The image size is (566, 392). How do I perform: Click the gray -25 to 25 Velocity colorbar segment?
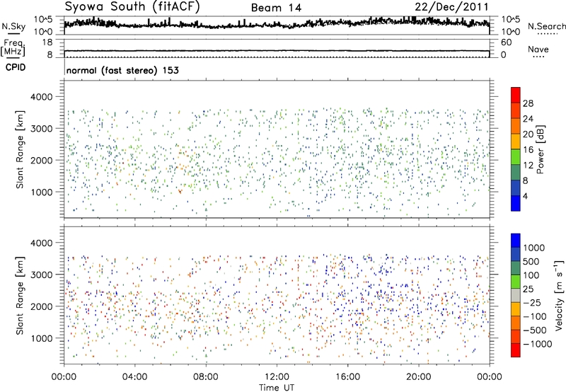516,296
